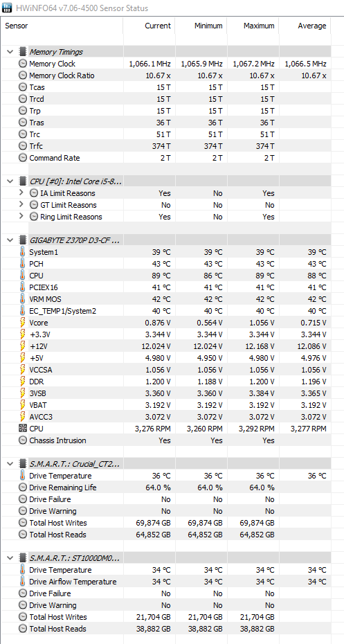
Task: Click the clock icon beside Memory Clock Ratio
Action: [x=23, y=75]
